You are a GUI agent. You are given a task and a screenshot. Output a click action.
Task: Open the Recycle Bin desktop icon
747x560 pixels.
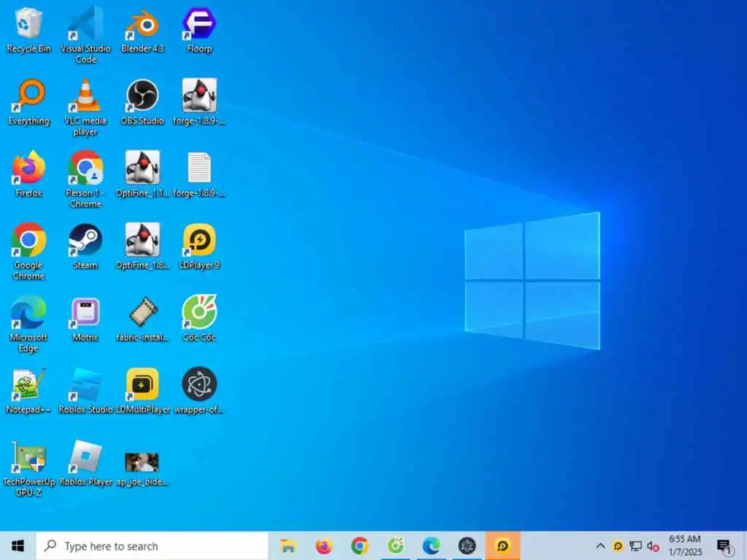click(x=28, y=29)
